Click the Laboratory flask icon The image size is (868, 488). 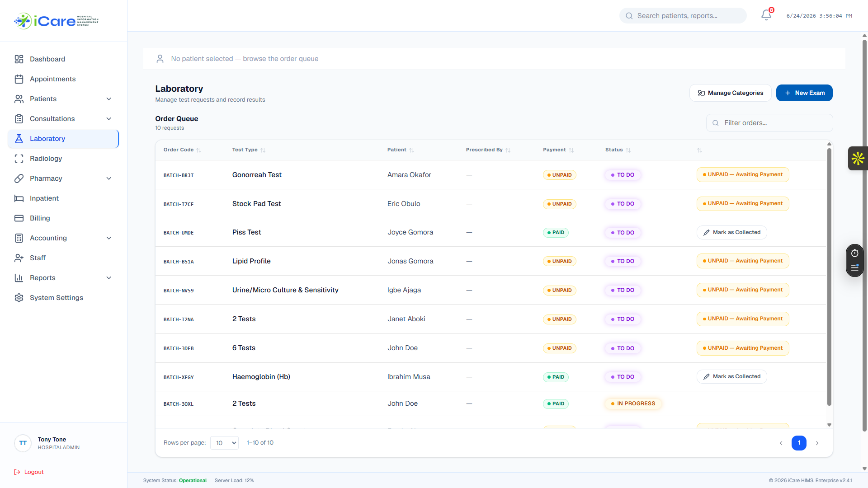(x=19, y=139)
